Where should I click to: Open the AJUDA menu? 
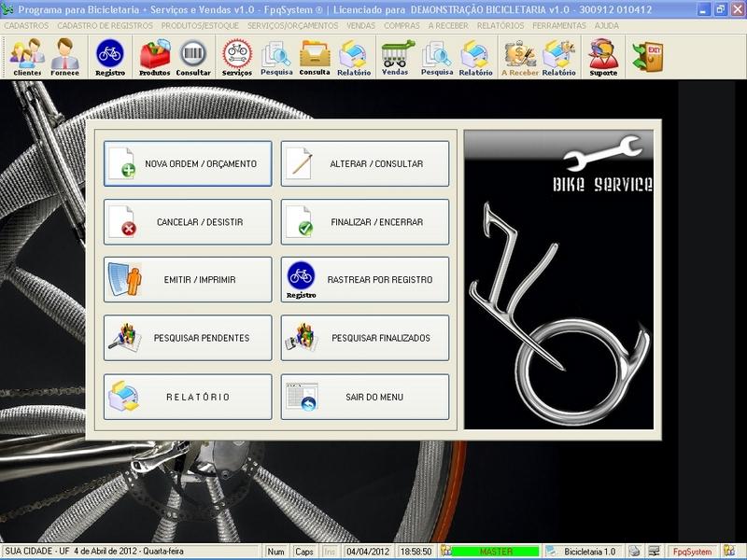click(x=606, y=26)
